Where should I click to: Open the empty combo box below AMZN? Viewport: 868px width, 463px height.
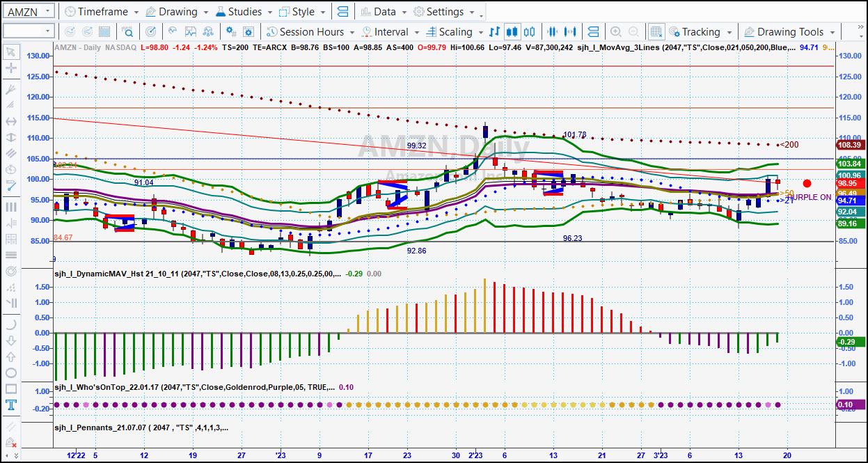[29, 31]
